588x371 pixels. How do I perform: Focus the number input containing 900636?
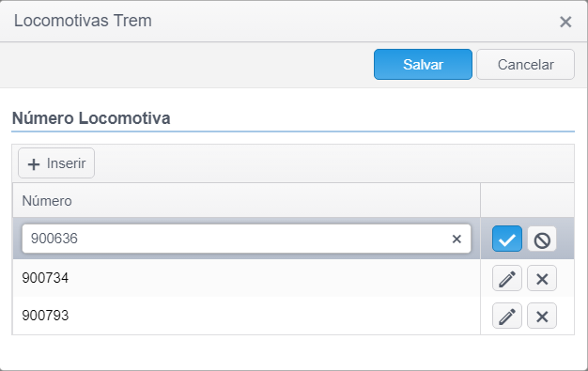(x=240, y=239)
